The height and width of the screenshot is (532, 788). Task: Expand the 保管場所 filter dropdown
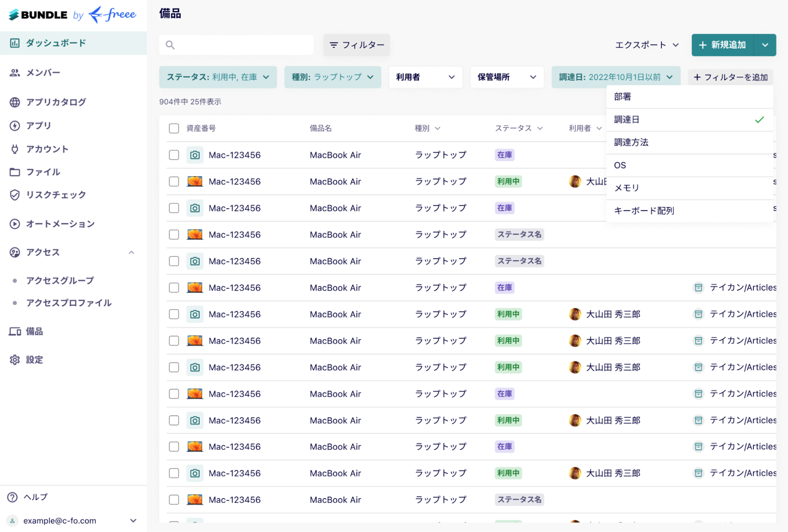tap(507, 77)
